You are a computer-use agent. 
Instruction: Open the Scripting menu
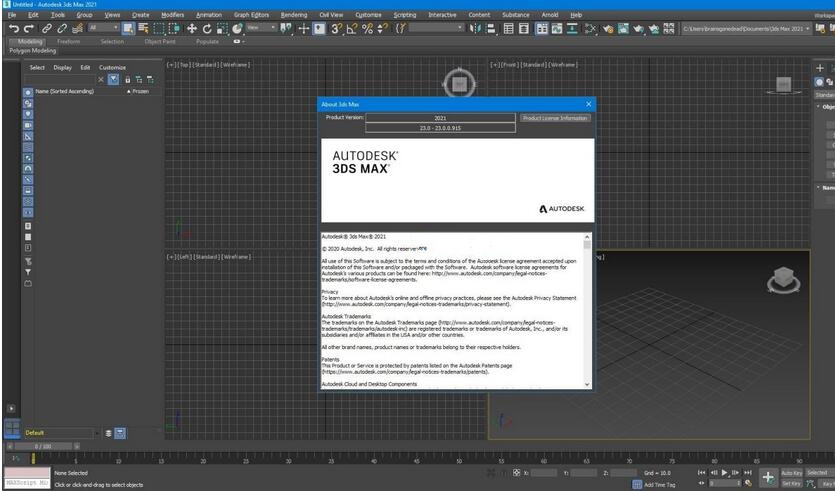tap(405, 15)
